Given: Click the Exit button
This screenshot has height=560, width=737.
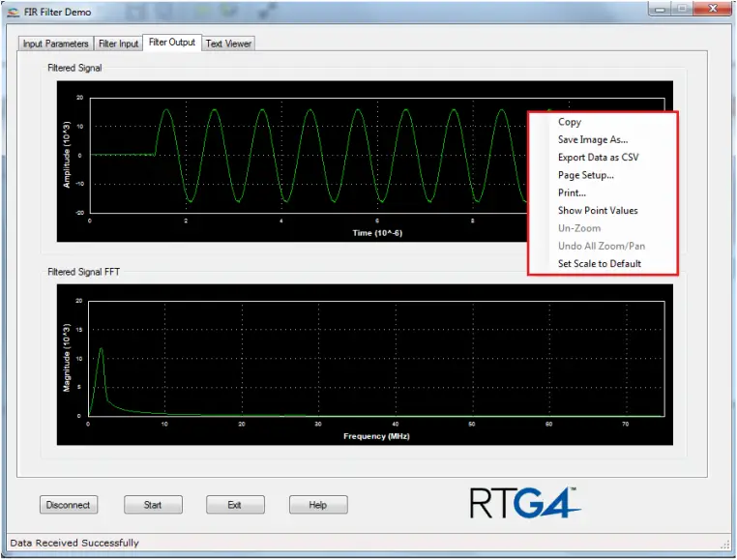Looking at the screenshot, I should coord(235,505).
